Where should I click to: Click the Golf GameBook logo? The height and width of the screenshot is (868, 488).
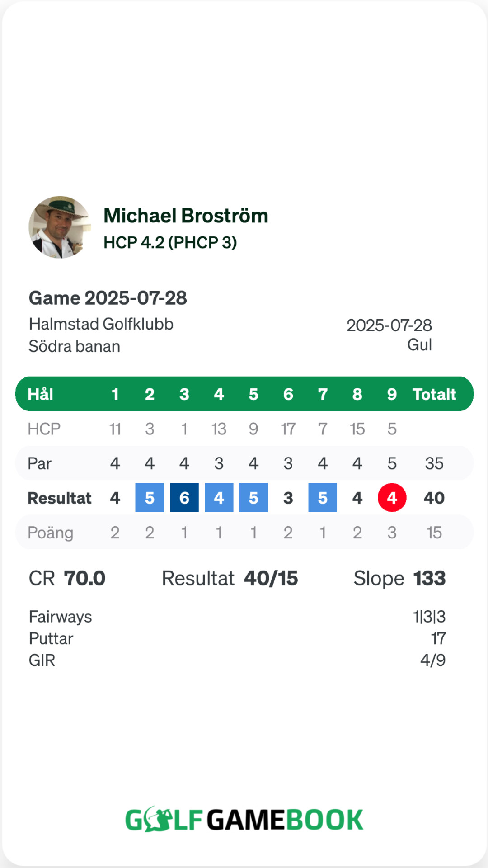coord(244,819)
